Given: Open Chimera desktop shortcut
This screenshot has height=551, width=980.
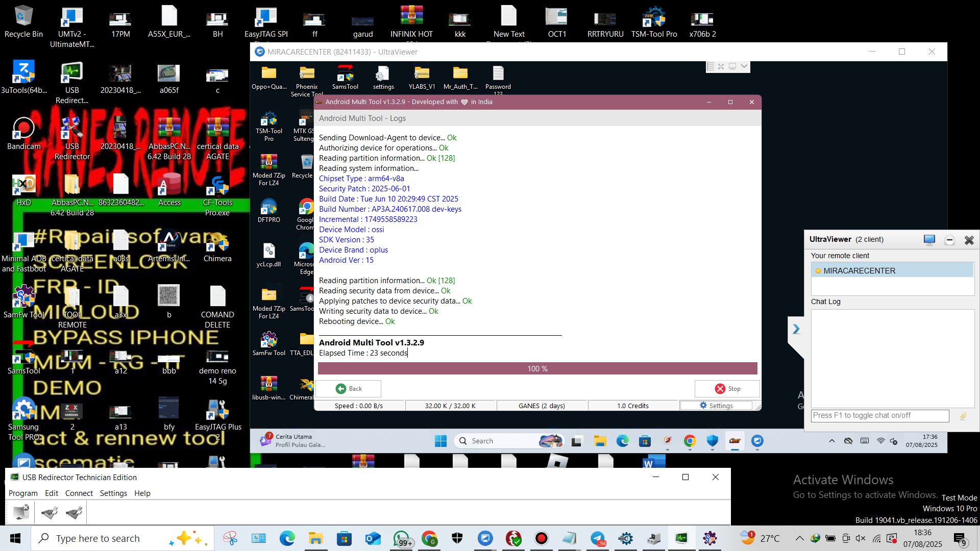Looking at the screenshot, I should click(217, 246).
